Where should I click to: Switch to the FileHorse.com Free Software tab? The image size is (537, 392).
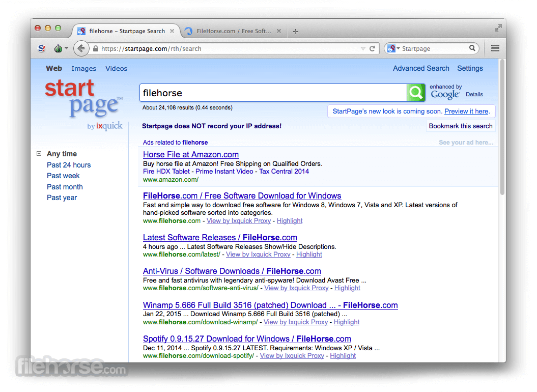pos(234,31)
